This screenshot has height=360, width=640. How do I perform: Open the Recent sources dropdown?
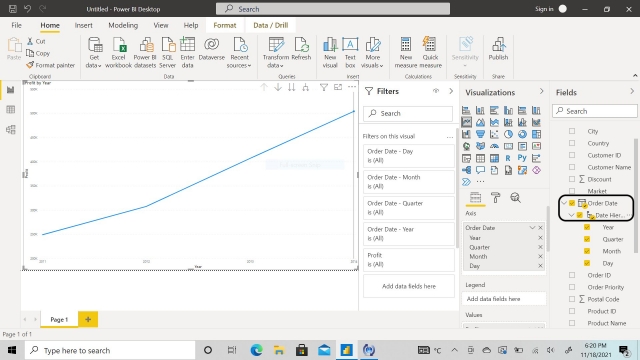point(239,53)
